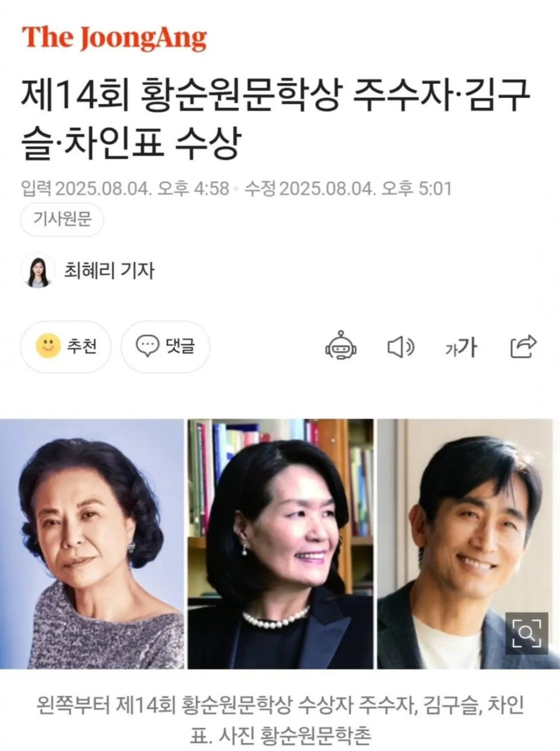Click the smiley face recommend emoji

(48, 346)
